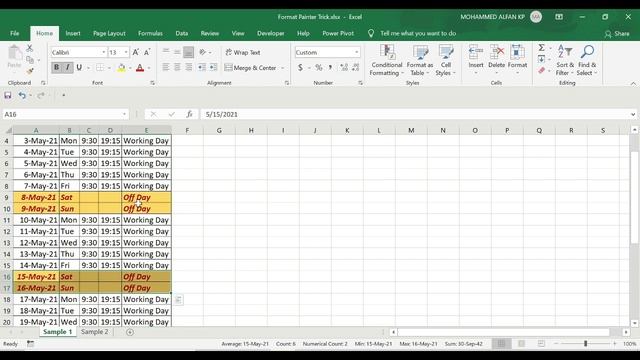640x360 pixels.
Task: Open the font size 13 dropdown
Action: pyautogui.click(x=126, y=52)
